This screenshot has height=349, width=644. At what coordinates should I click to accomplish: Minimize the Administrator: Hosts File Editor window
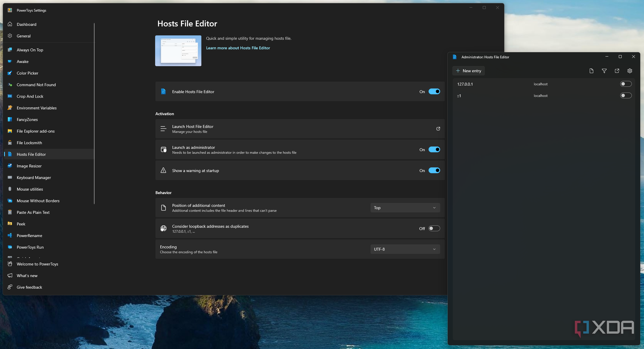pos(607,57)
